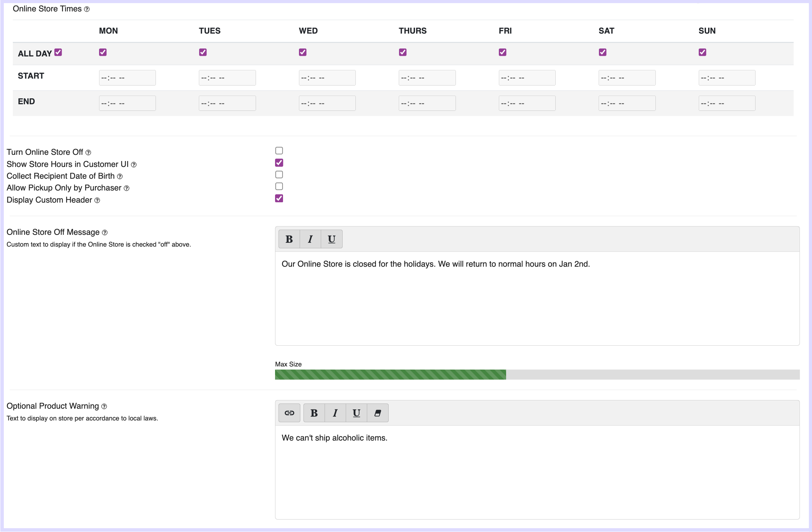The image size is (812, 532).
Task: Click Underline in Optional Product Warning editor
Action: pos(356,413)
